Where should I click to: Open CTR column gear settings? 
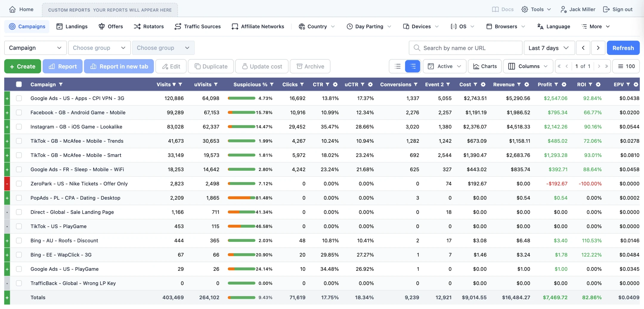335,84
